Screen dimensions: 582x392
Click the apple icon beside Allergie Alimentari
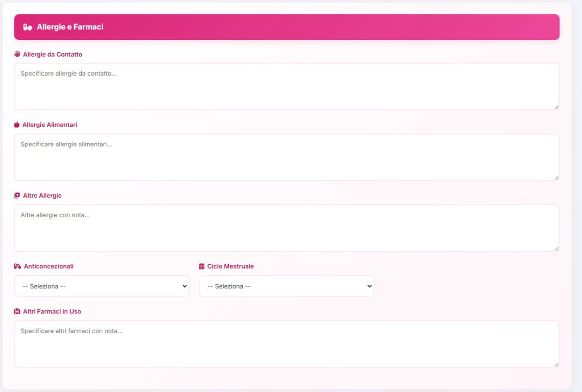point(17,125)
